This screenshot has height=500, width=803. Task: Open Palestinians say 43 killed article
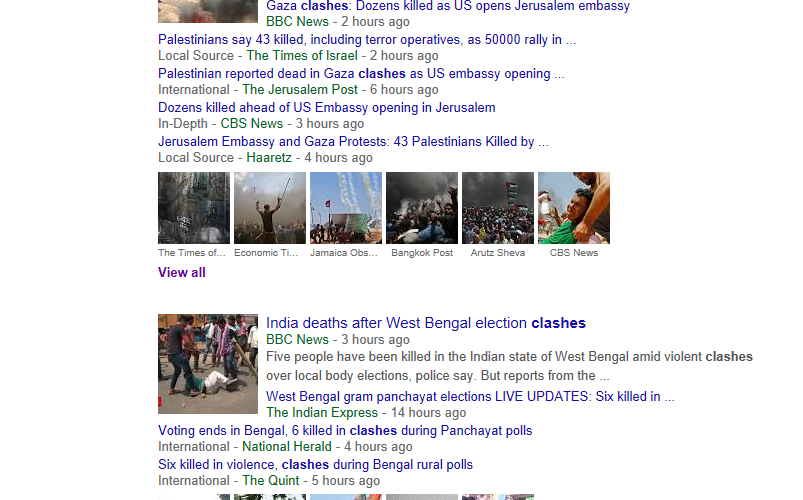tap(367, 39)
